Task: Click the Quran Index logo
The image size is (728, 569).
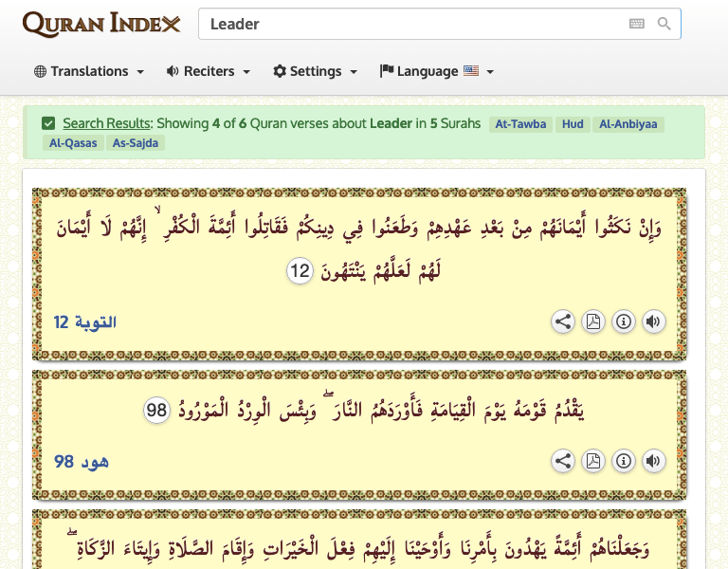Action: coord(101,24)
